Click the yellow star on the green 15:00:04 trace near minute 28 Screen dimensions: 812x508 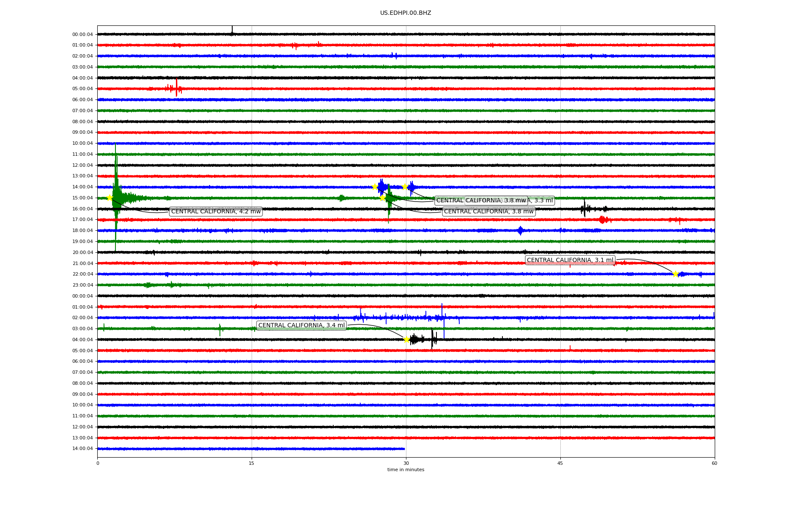(x=382, y=198)
